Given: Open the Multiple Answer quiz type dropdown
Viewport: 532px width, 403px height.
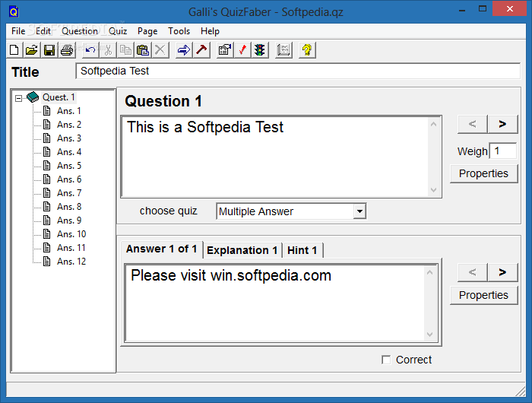Looking at the screenshot, I should pos(359,211).
